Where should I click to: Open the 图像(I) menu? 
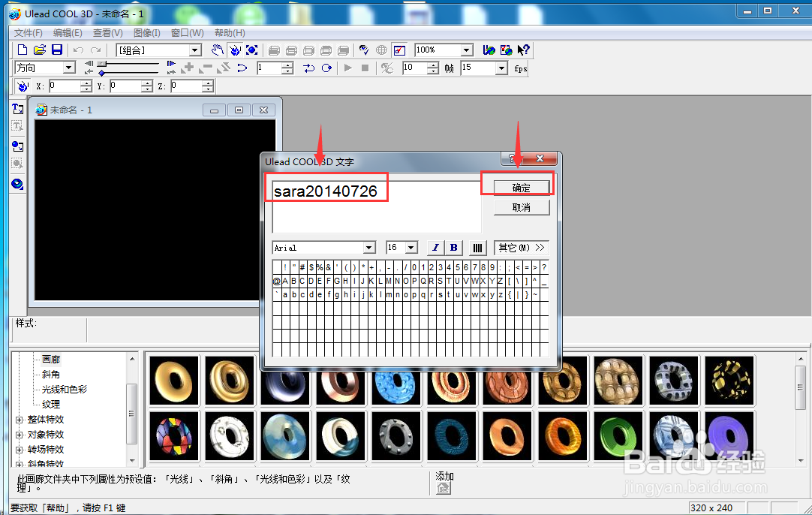point(146,32)
